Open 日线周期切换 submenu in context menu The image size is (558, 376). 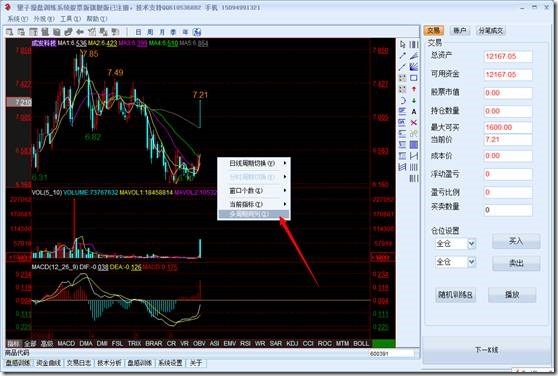[254, 163]
